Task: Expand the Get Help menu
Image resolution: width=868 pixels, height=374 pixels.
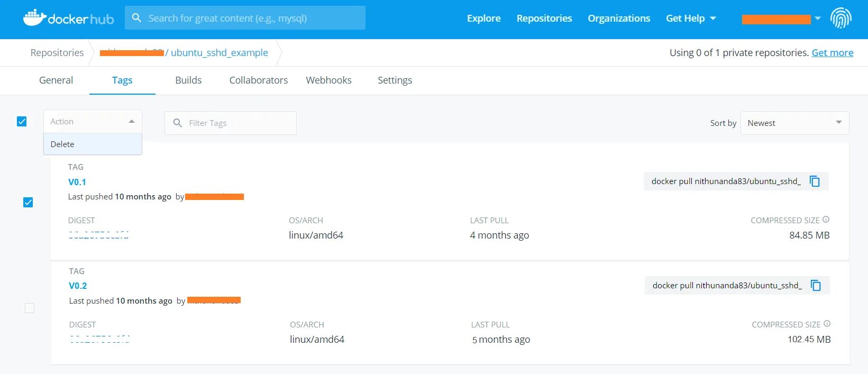Action: [x=691, y=19]
